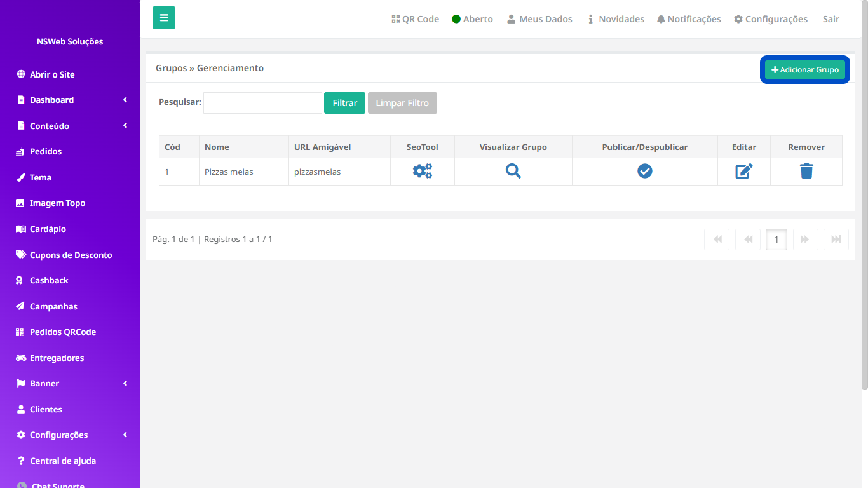Click the NSWeb Soluções sidebar title
The image size is (868, 488).
(x=70, y=41)
